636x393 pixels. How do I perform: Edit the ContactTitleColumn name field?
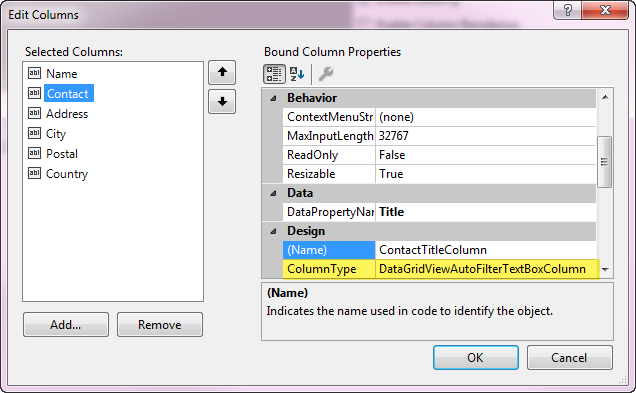(x=486, y=250)
